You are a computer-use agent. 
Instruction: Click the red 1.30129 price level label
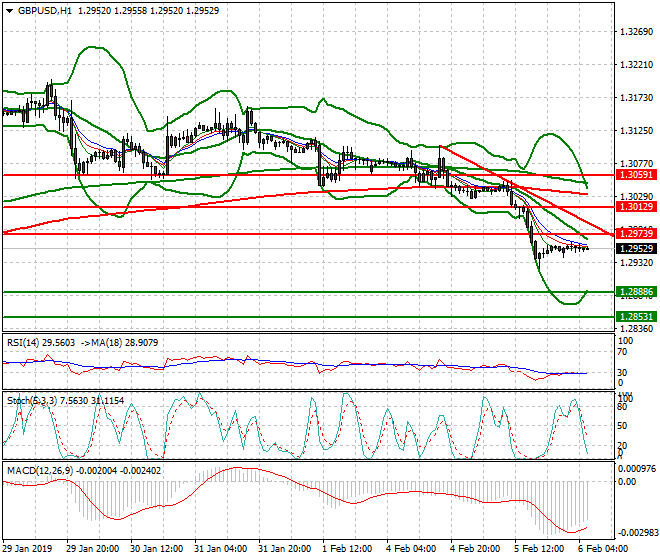(636, 207)
